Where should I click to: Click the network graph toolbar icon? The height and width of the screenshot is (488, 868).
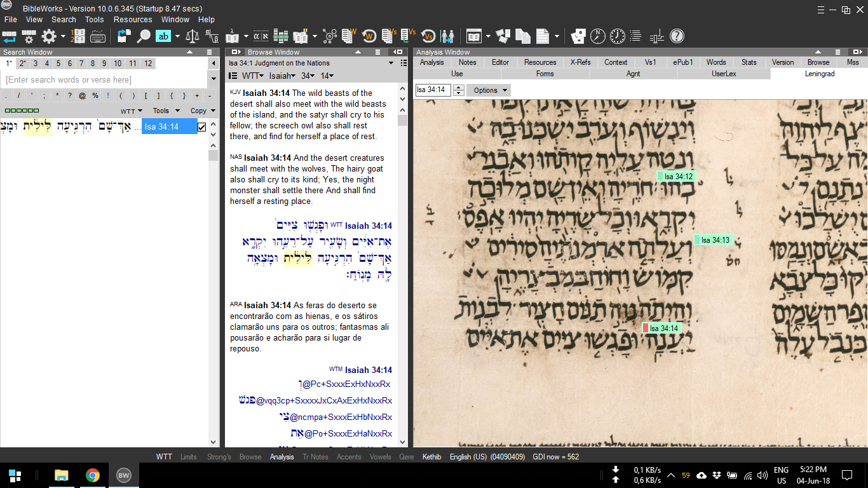tap(329, 36)
